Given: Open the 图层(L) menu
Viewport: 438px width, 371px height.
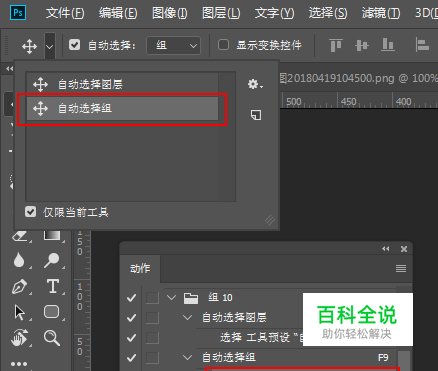Looking at the screenshot, I should [x=221, y=13].
